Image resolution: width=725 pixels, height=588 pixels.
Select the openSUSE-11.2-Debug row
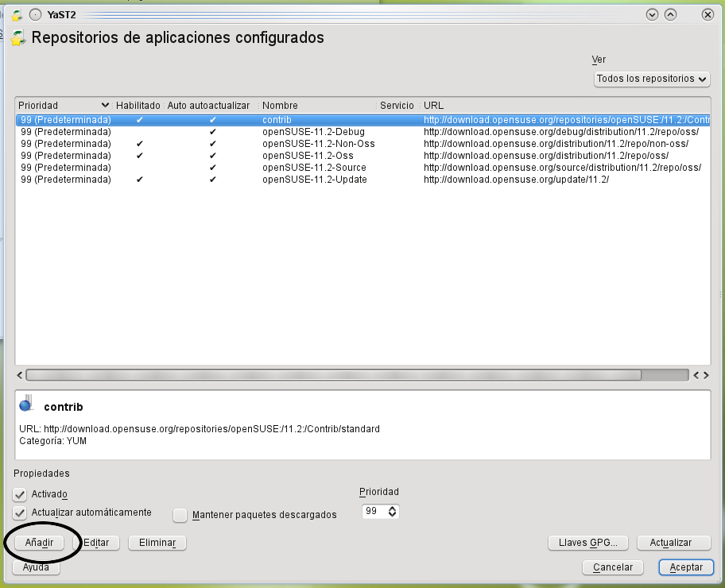[x=363, y=132]
